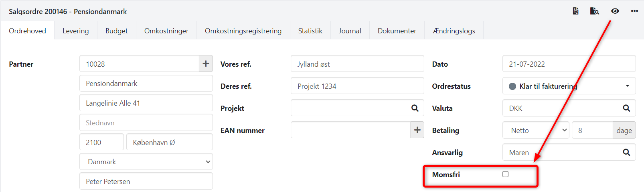
Task: Select the Budget tab
Action: pos(116,31)
